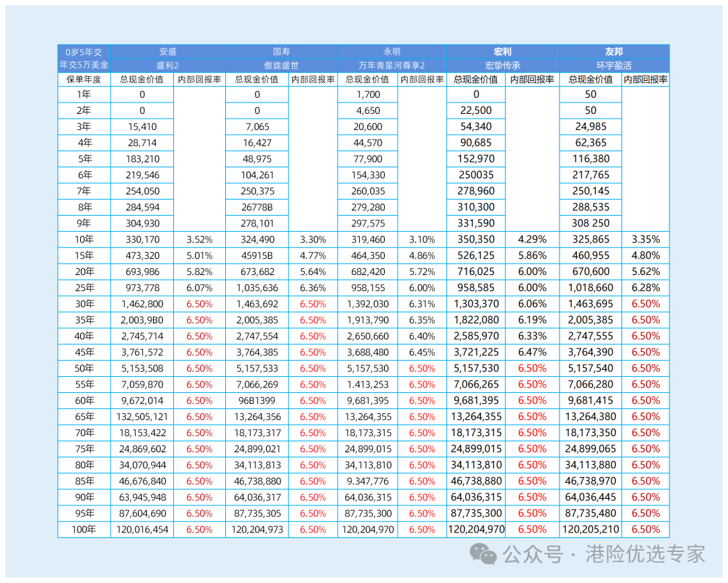Click the '25年' row label
This screenshot has width=728, height=583.
[x=84, y=288]
